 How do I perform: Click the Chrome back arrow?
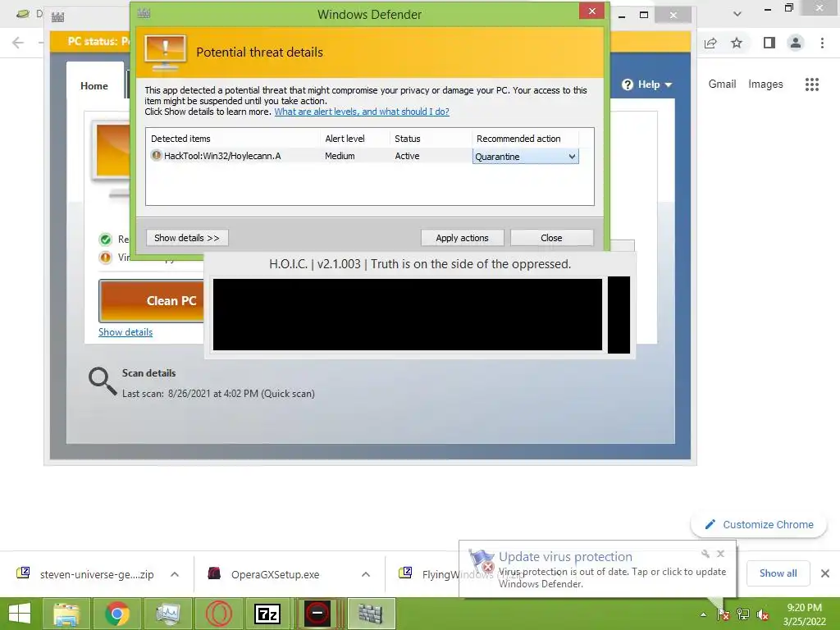18,43
